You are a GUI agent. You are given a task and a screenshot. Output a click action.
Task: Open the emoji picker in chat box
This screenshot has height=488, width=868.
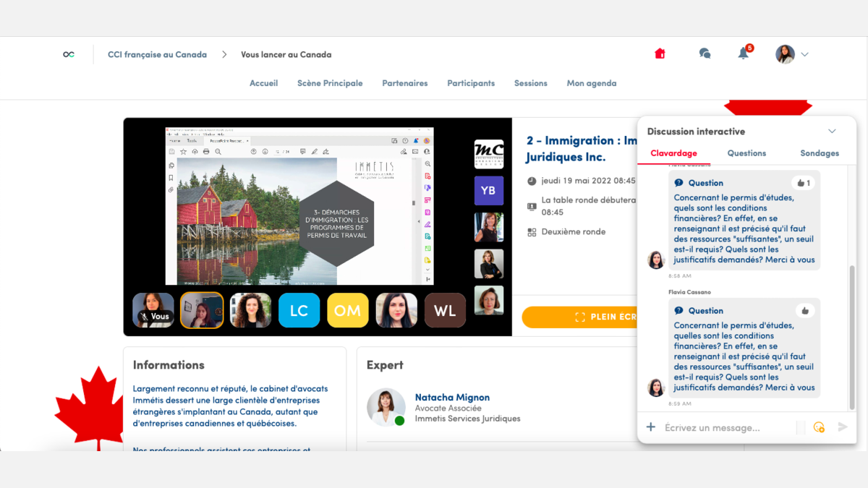click(819, 427)
